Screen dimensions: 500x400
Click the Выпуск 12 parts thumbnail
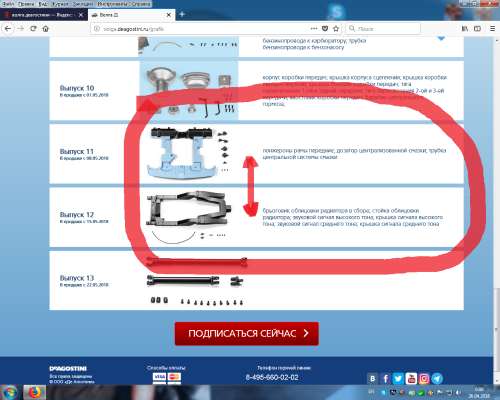pos(189,217)
